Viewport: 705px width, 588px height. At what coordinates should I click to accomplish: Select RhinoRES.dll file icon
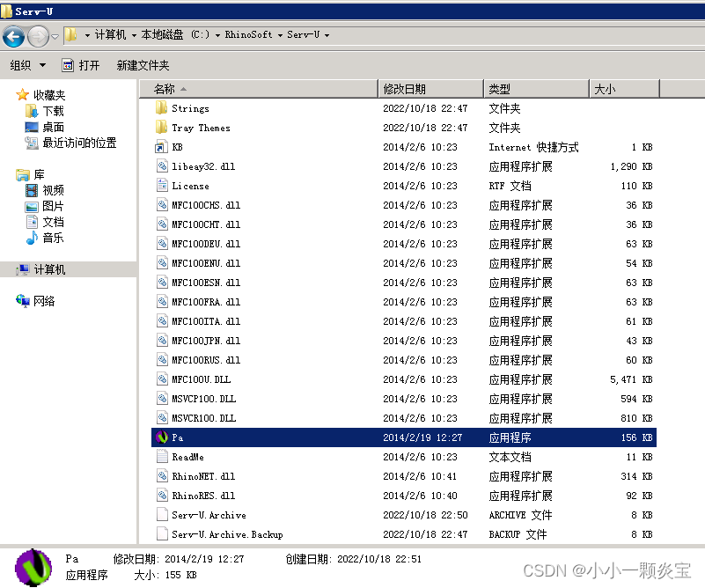(x=162, y=496)
